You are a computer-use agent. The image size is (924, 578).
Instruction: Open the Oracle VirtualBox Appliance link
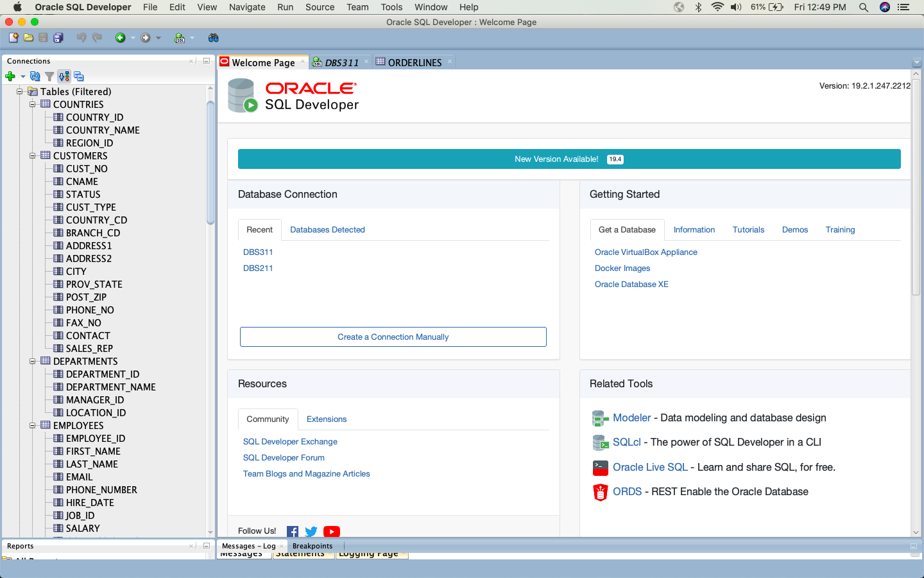(x=646, y=252)
